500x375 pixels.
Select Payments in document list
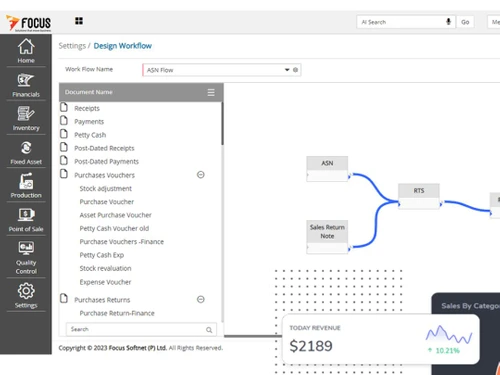89,122
